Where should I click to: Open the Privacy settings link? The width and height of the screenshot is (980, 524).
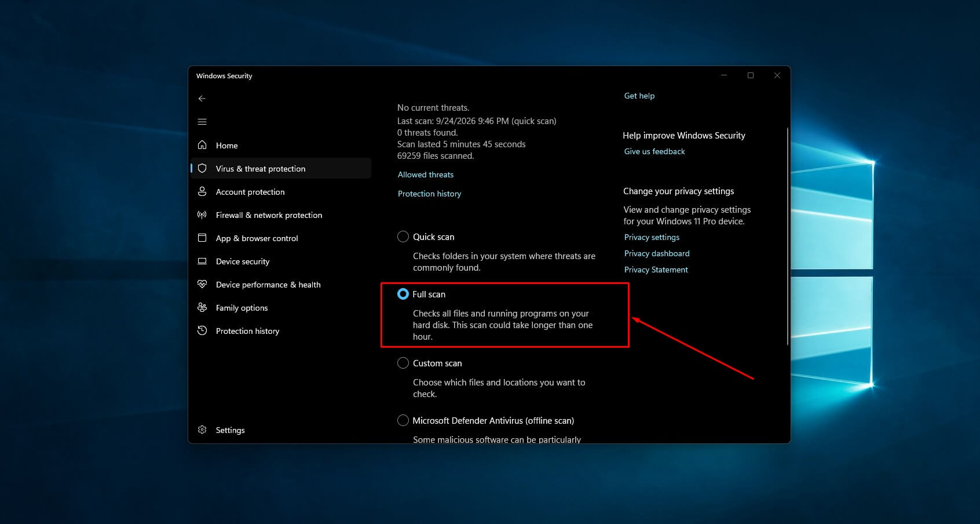pos(652,237)
